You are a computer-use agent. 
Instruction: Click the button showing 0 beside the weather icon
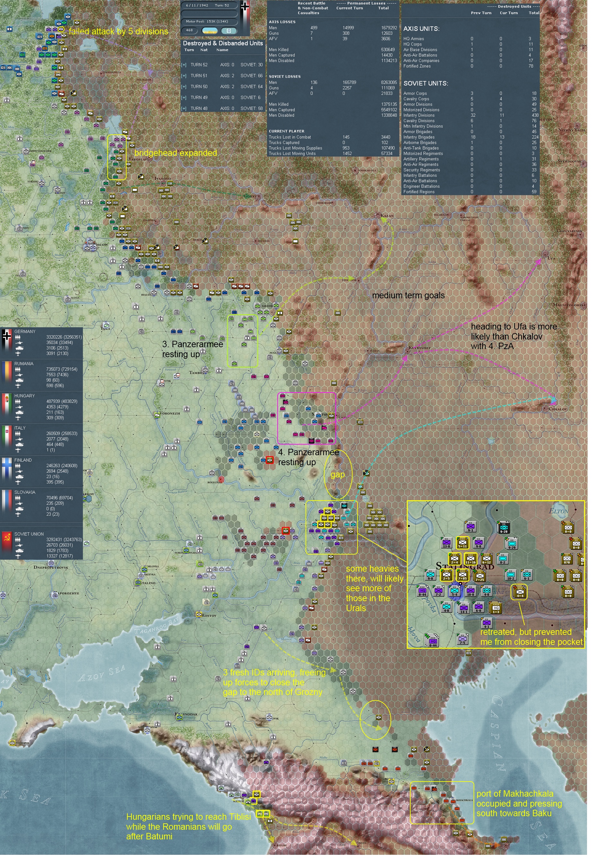click(229, 31)
